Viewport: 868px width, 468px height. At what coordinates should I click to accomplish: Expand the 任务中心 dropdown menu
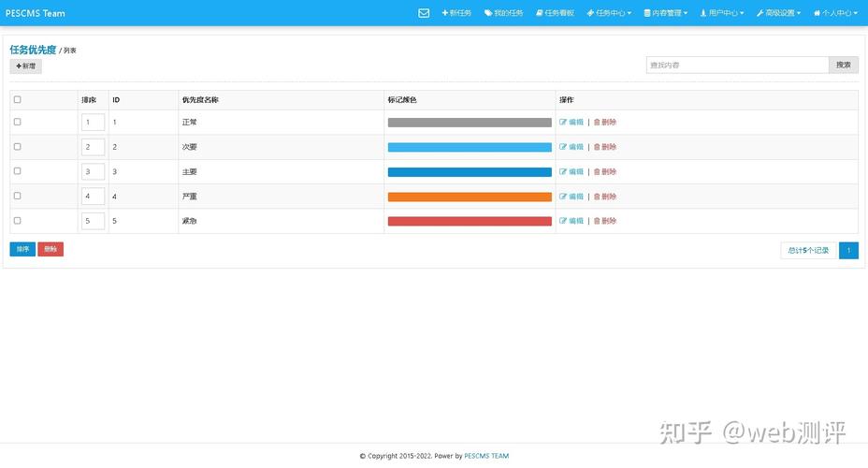tap(609, 13)
